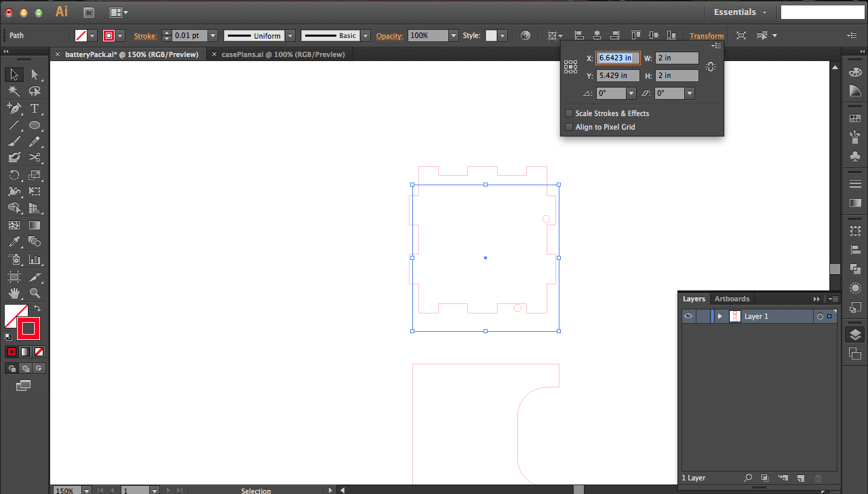Enable Scale Strokes & Effects checkbox
Viewport: 868px width, 494px height.
[x=569, y=113]
